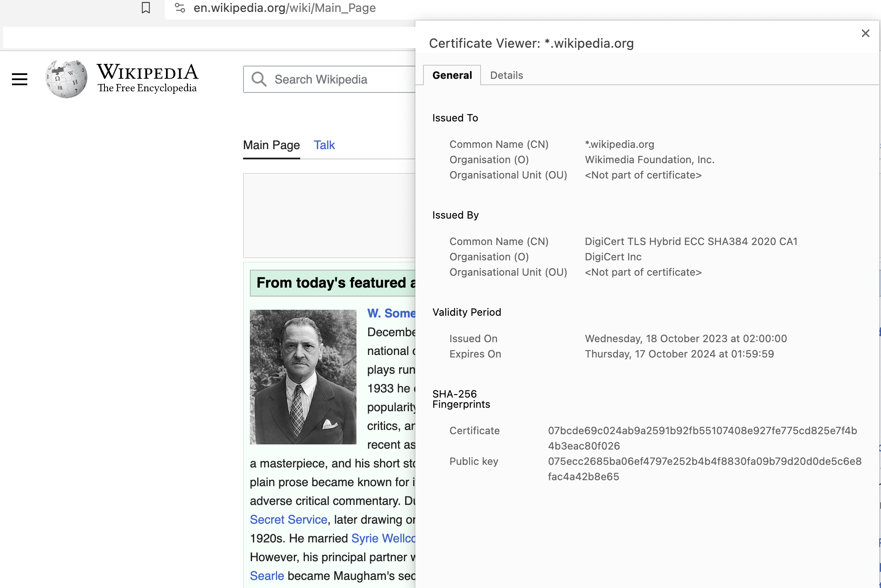
Task: Click the Issued To section heading
Action: click(x=455, y=118)
